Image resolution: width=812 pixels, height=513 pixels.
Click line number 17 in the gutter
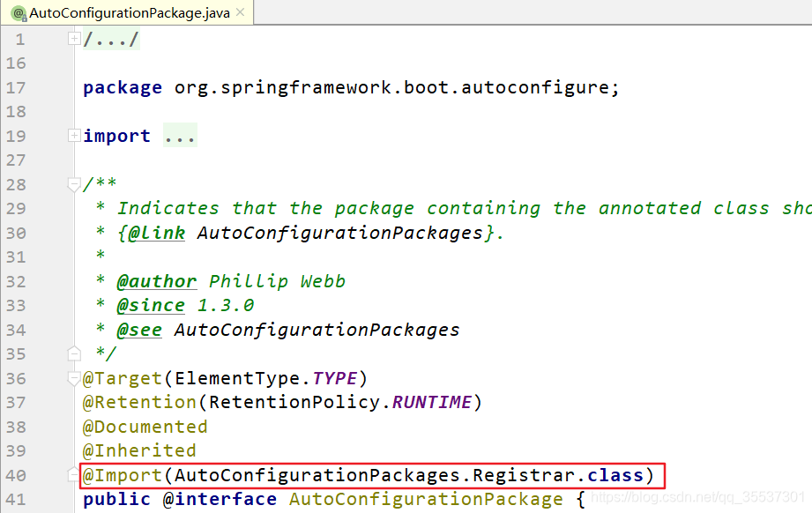coord(16,87)
